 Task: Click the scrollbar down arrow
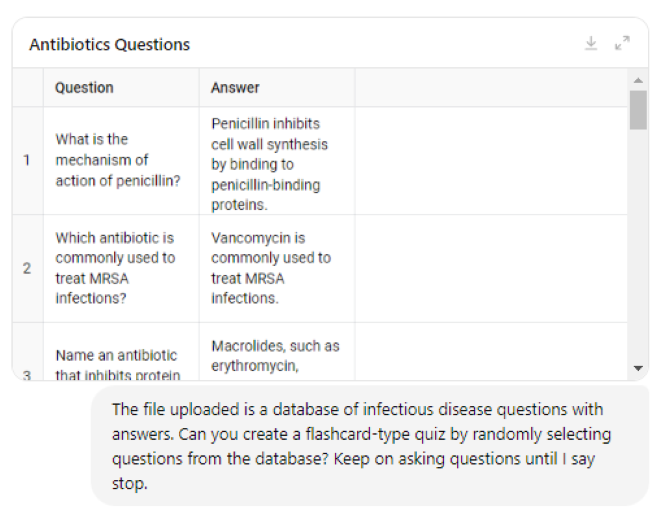coord(638,369)
